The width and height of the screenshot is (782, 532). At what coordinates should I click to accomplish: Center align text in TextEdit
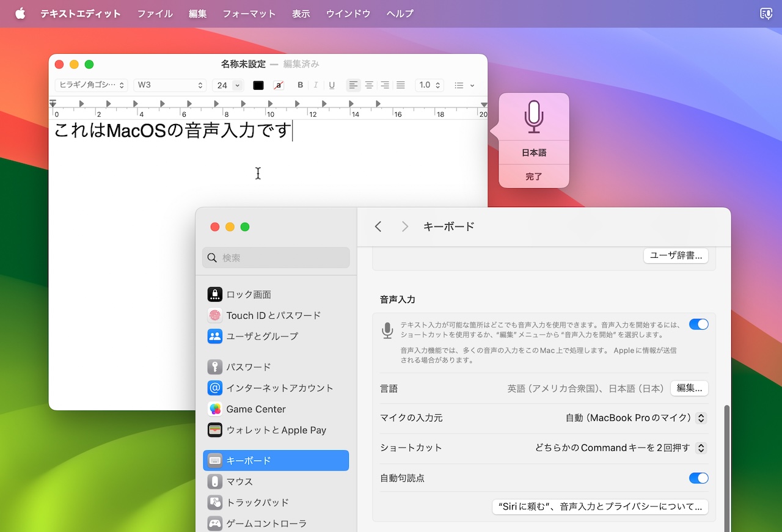[369, 86]
